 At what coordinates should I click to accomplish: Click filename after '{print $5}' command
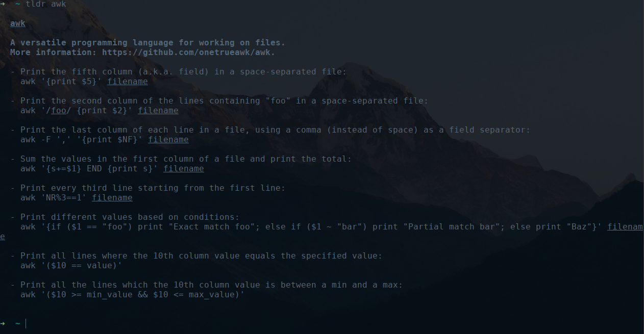pyautogui.click(x=128, y=82)
